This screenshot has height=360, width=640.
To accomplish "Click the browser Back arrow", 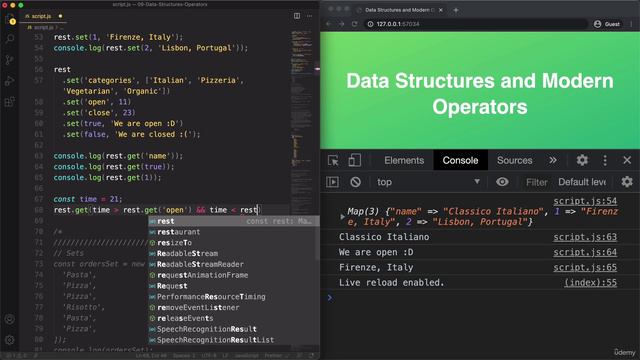I will pyautogui.click(x=329, y=24).
